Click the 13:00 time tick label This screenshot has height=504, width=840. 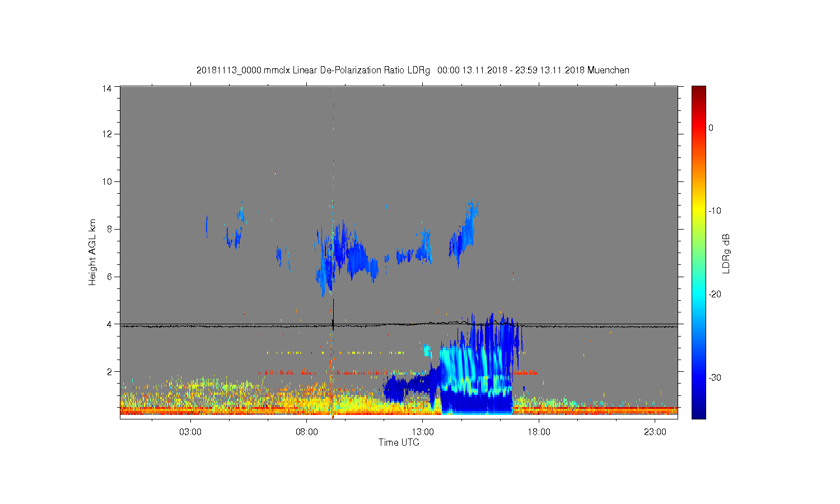423,432
